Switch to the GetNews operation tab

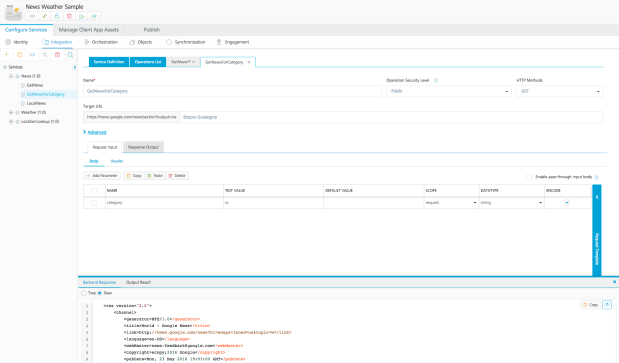[180, 62]
